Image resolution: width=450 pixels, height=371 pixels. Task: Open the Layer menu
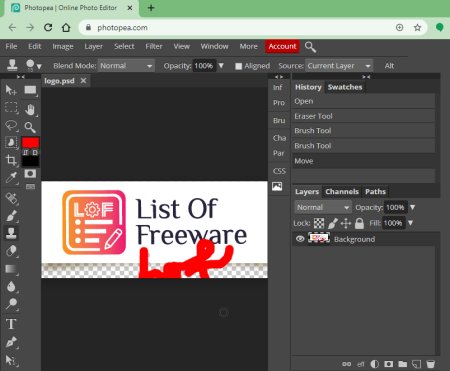(x=93, y=46)
